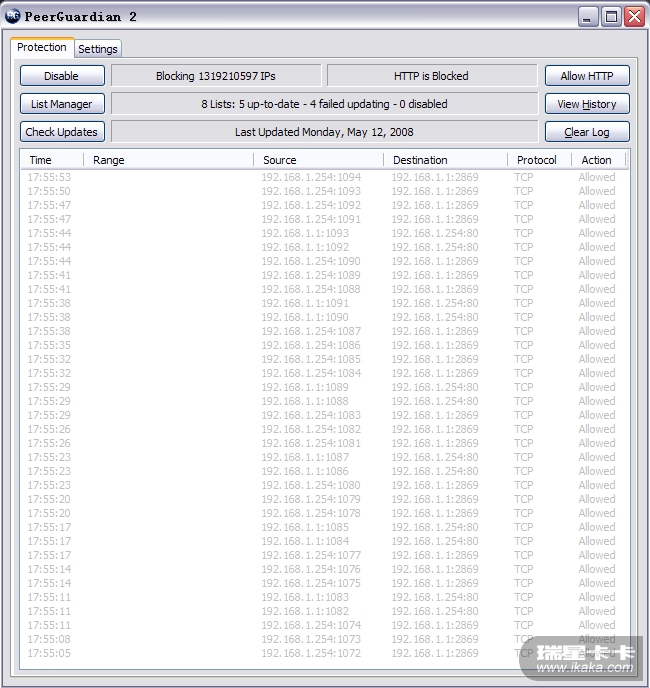Select source 192.168.1.254:1081
This screenshot has width=650, height=688.
point(311,444)
